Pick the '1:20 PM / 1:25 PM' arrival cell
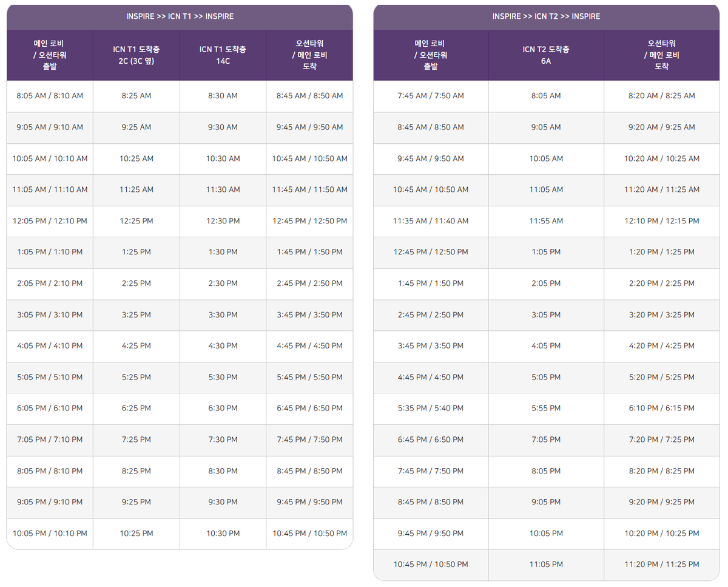This screenshot has height=587, width=728. [x=662, y=253]
